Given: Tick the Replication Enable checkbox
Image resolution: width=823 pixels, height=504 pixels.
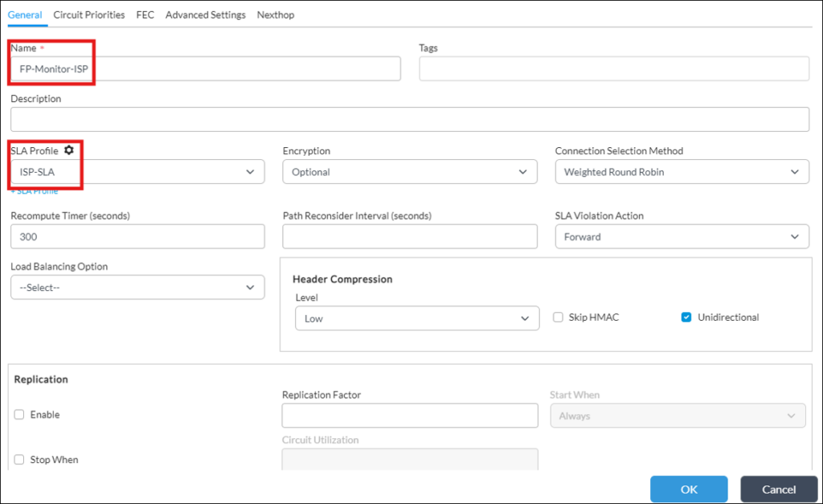Looking at the screenshot, I should (19, 415).
